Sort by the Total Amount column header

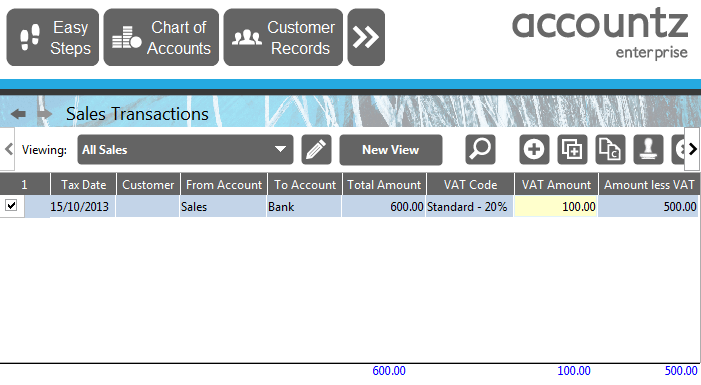click(384, 185)
